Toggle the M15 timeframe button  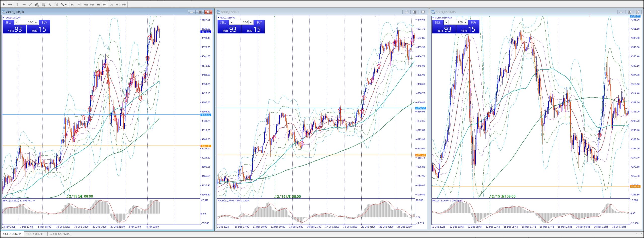point(86,5)
